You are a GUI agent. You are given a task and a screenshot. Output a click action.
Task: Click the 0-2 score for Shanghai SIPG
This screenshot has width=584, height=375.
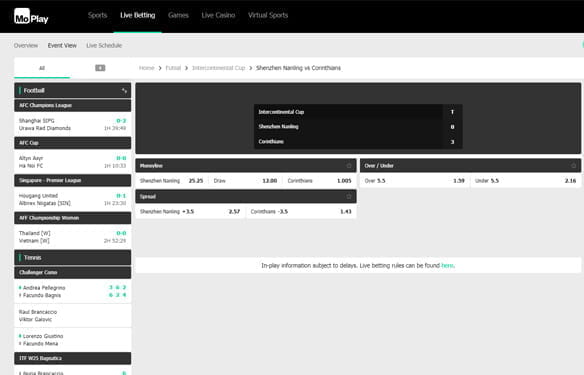tap(121, 121)
